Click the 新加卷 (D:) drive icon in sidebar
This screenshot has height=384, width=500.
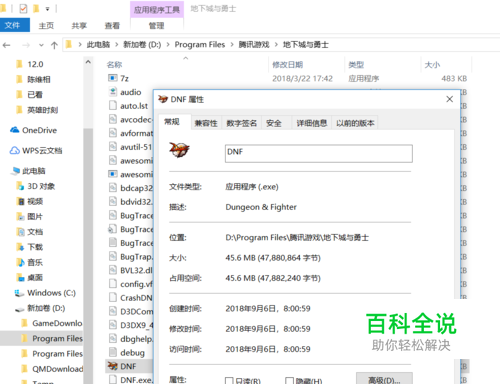pyautogui.click(x=20, y=309)
